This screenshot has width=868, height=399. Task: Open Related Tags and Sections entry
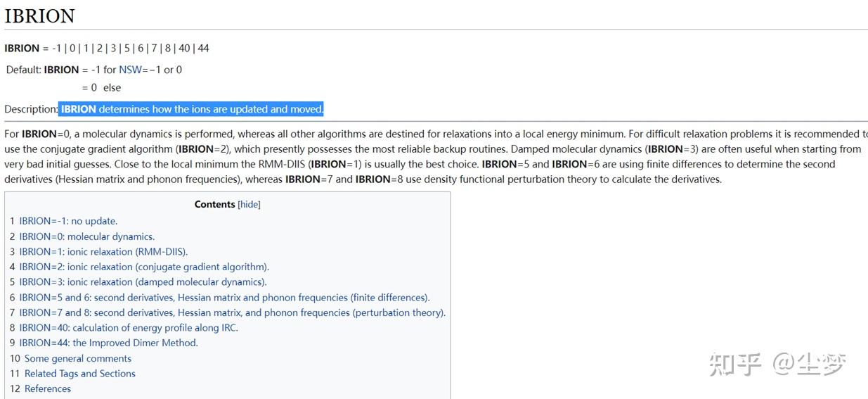80,374
